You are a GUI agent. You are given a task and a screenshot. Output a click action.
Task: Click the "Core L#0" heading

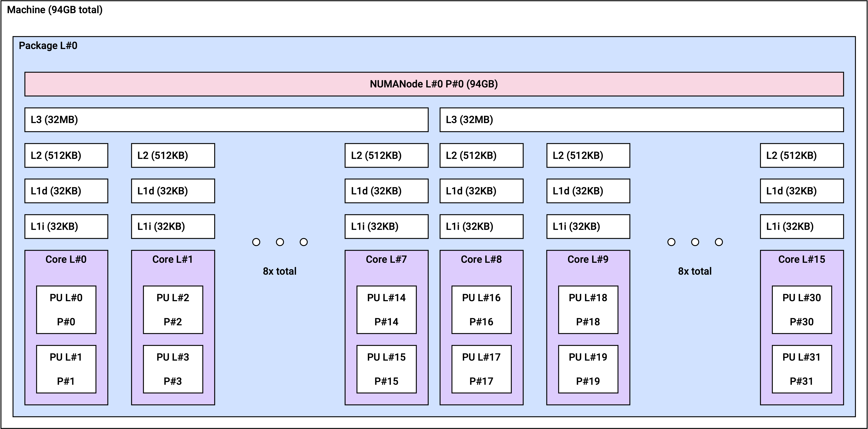pos(66,259)
